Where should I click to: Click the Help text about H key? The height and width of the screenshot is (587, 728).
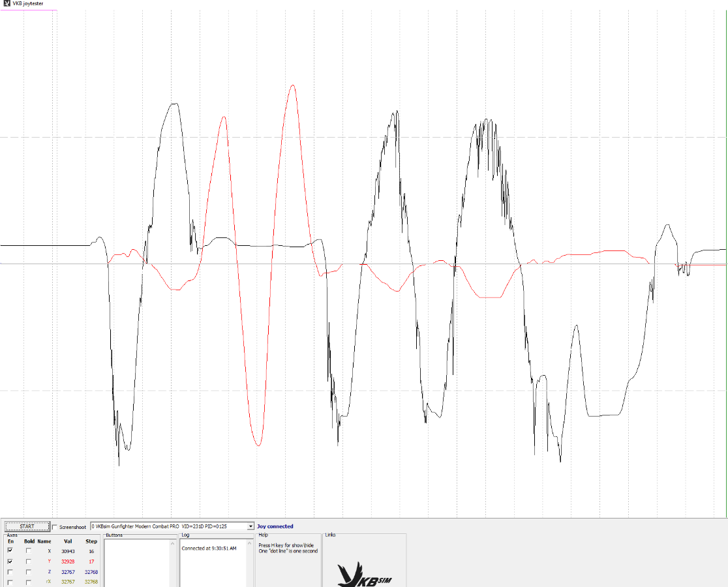click(286, 545)
